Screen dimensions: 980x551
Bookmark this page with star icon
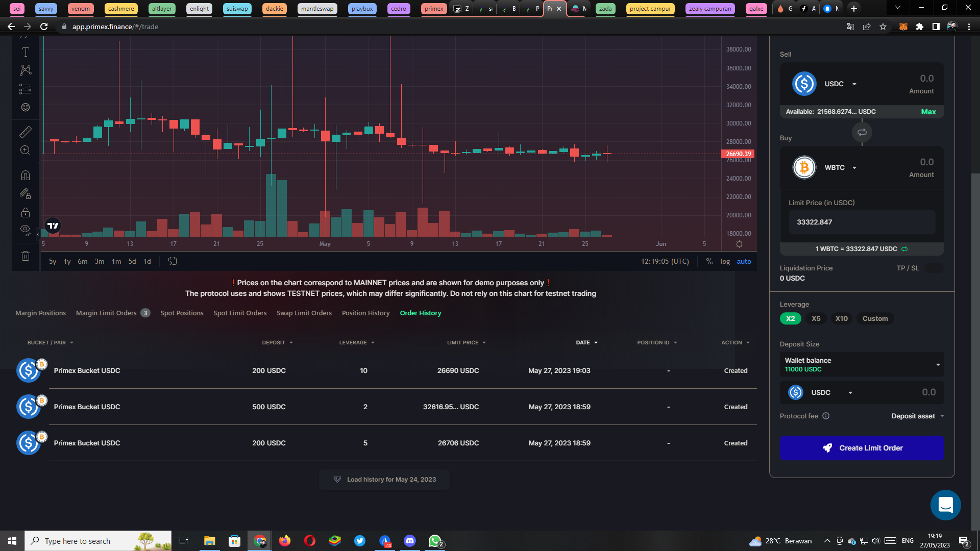point(883,27)
